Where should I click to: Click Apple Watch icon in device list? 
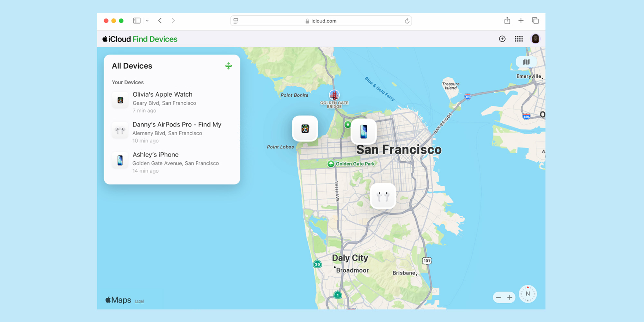point(120,100)
